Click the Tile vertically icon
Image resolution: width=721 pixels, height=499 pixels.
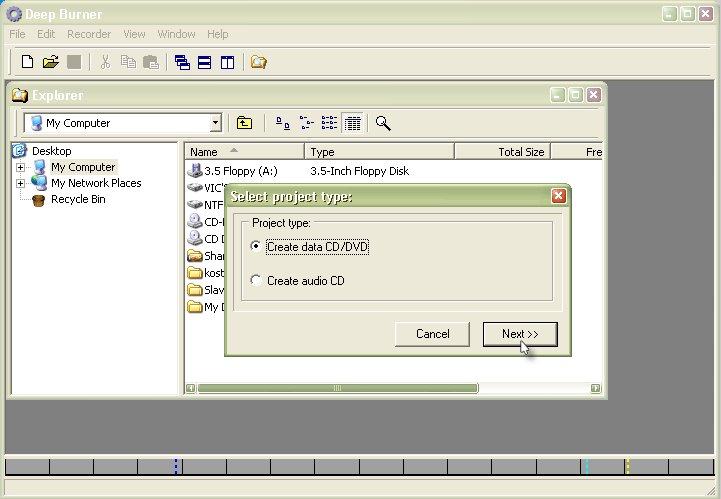pos(227,62)
